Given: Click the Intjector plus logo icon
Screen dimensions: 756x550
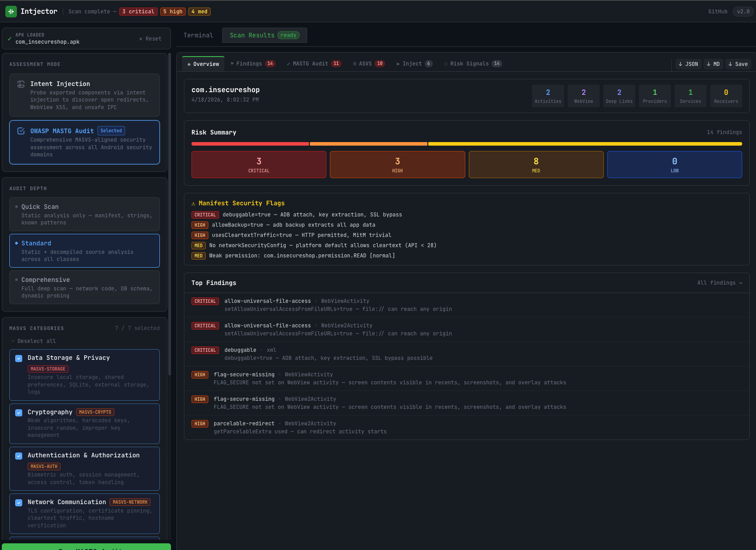Looking at the screenshot, I should pos(11,12).
